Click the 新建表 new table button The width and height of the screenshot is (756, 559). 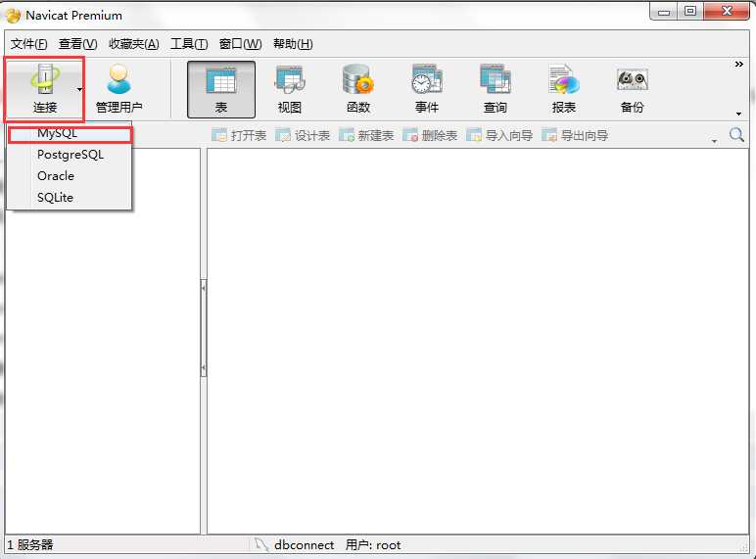pos(366,135)
